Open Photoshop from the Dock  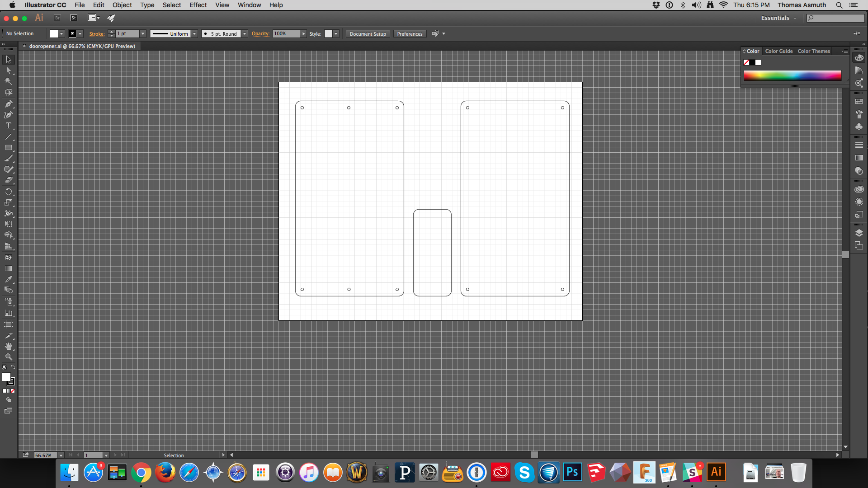click(x=572, y=473)
